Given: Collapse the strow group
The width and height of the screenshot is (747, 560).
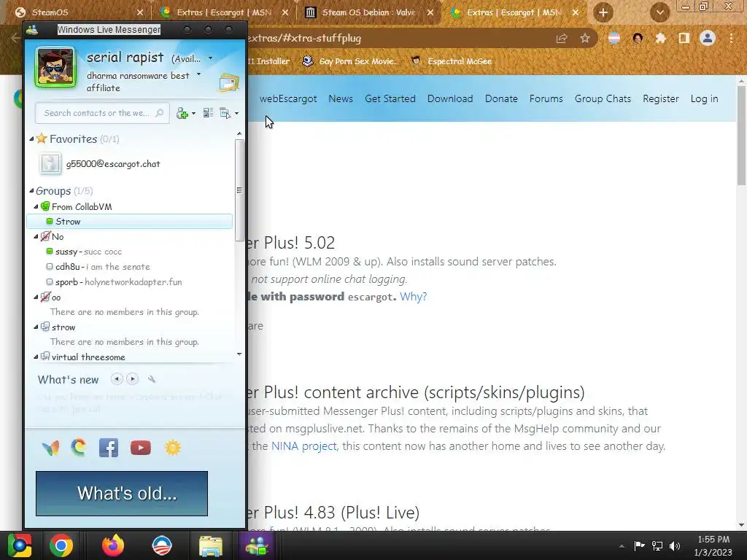Looking at the screenshot, I should click(36, 327).
